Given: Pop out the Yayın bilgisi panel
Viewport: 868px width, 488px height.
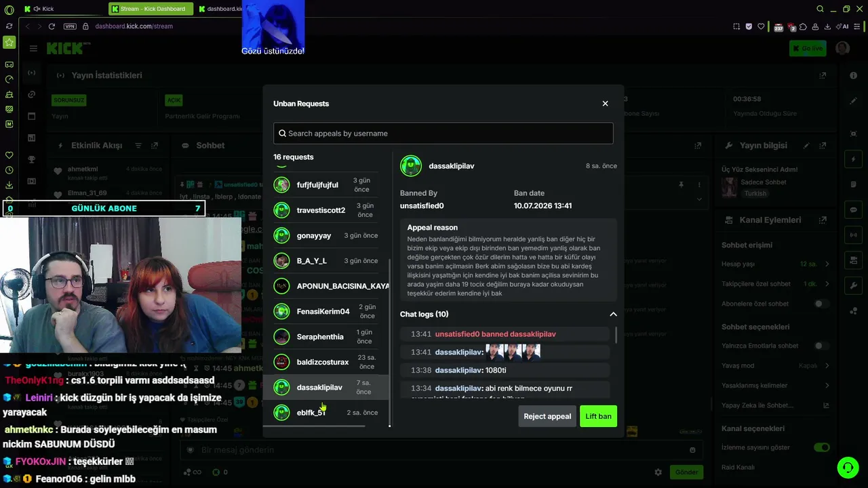Looking at the screenshot, I should 823,145.
